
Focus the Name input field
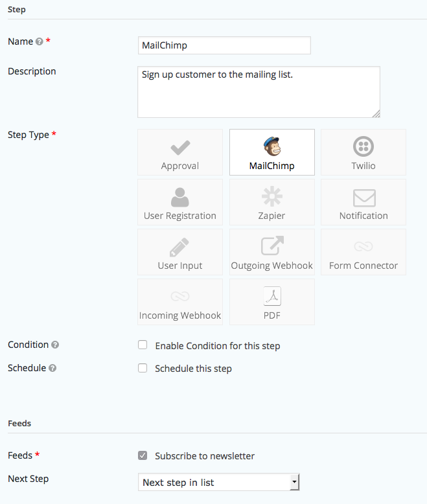224,45
